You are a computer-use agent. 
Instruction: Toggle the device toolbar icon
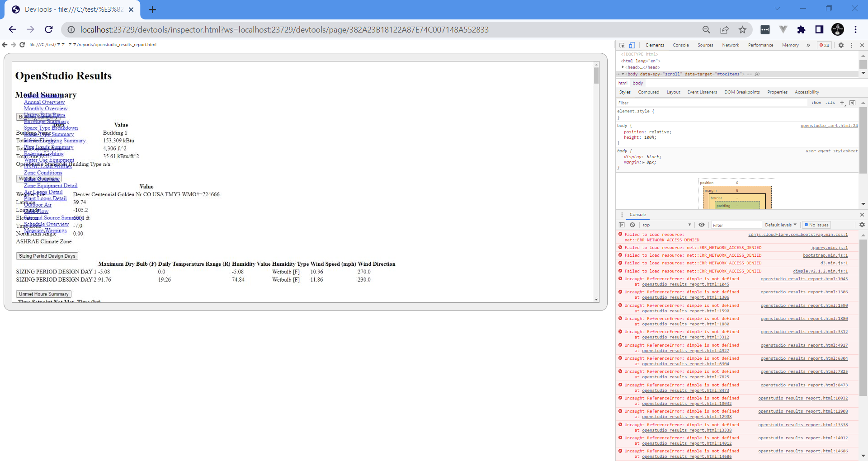point(632,45)
